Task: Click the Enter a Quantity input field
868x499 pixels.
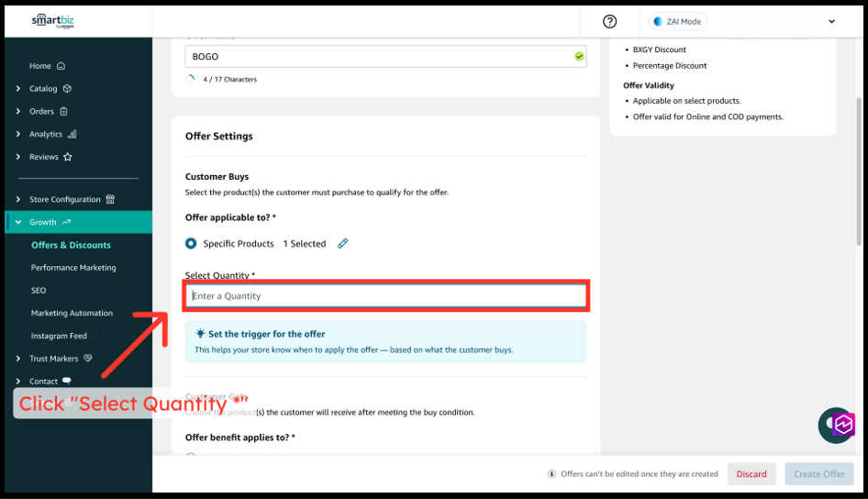Action: [x=385, y=296]
